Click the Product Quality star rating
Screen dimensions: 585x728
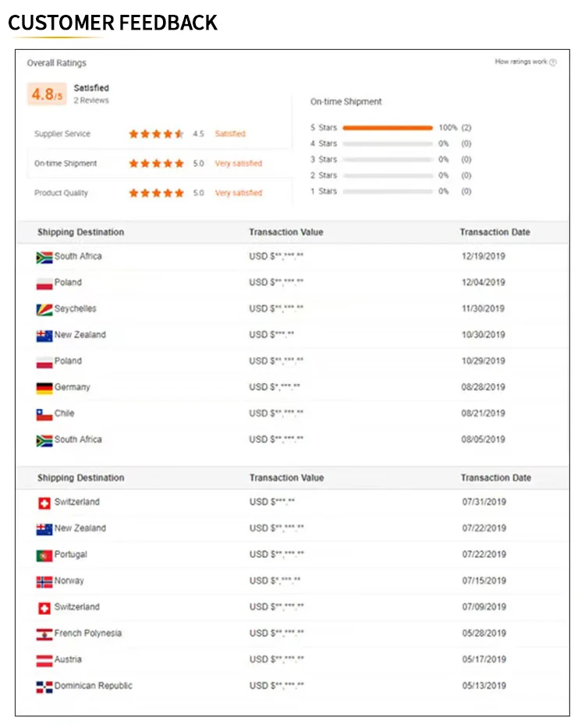(156, 193)
